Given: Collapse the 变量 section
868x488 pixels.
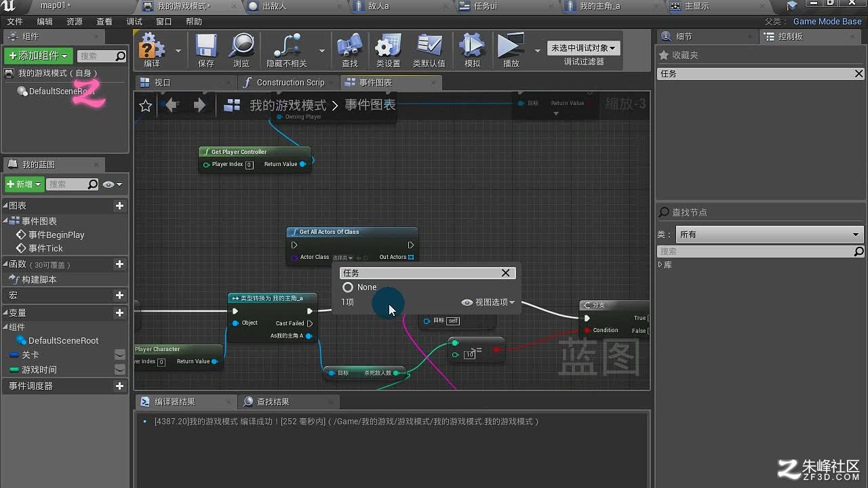Looking at the screenshot, I should pos(6,312).
